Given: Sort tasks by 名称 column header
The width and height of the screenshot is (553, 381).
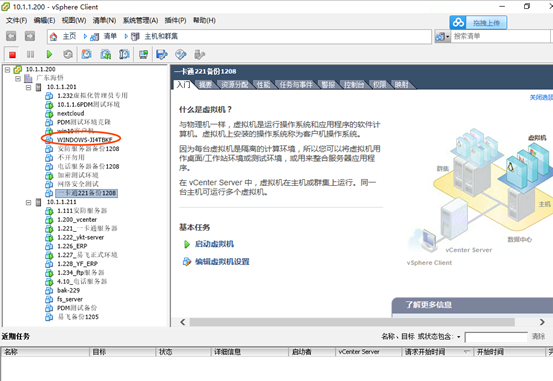Looking at the screenshot, I should pyautogui.click(x=45, y=352).
